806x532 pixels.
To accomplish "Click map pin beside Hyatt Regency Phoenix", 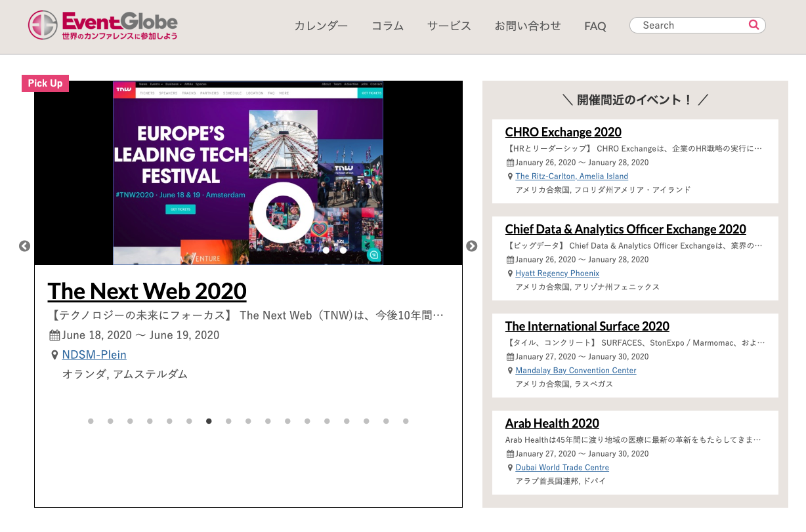I will pyautogui.click(x=510, y=274).
